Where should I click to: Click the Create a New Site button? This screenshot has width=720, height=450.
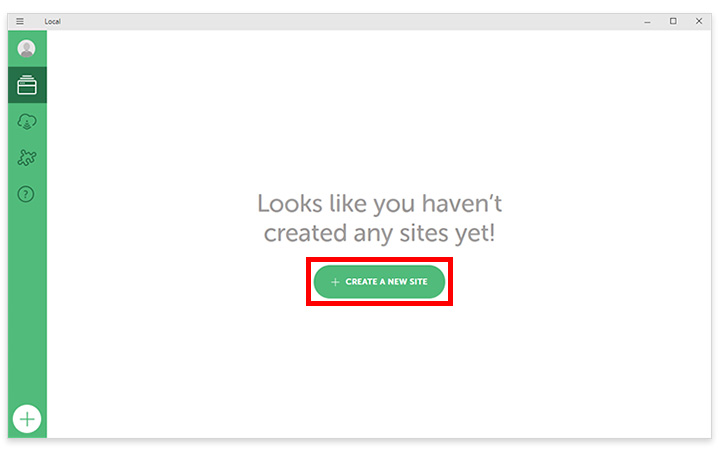[x=379, y=281]
